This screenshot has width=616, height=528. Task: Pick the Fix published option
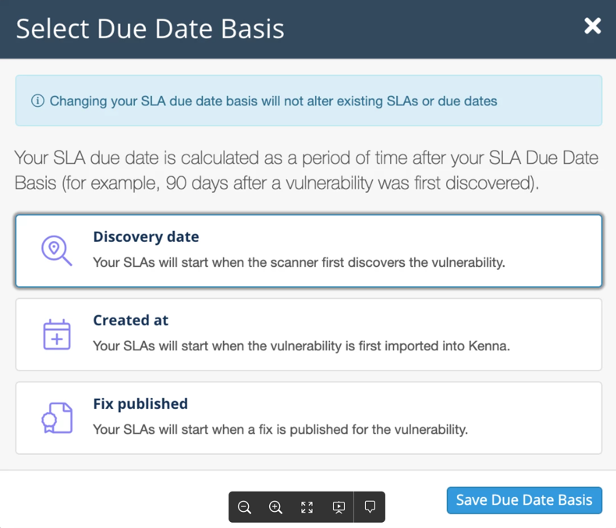308,417
